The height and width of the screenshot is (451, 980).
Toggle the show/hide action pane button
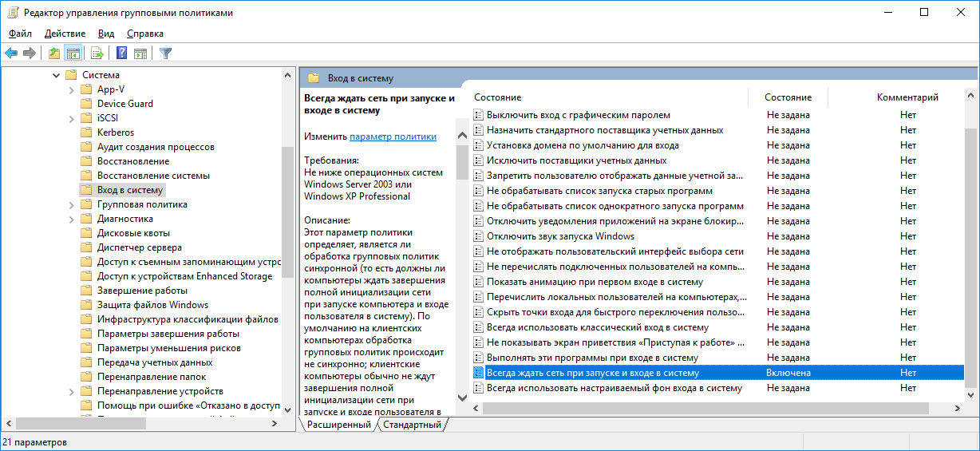pyautogui.click(x=140, y=53)
